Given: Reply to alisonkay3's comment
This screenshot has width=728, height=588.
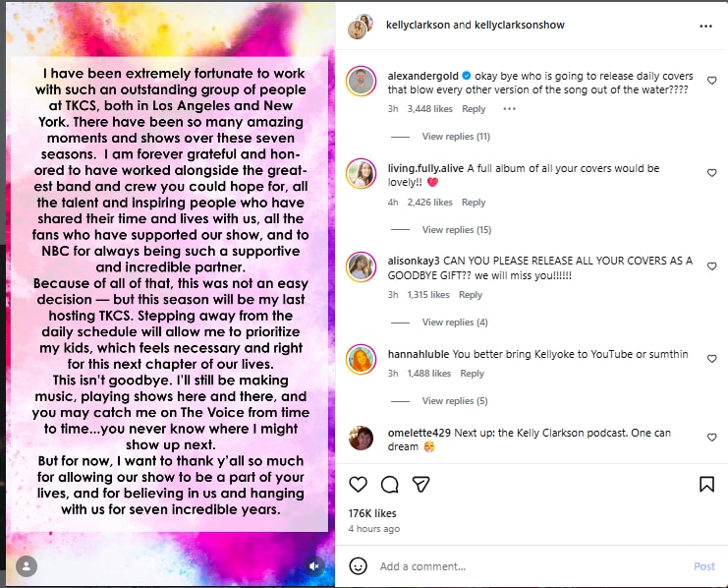Looking at the screenshot, I should 471,295.
